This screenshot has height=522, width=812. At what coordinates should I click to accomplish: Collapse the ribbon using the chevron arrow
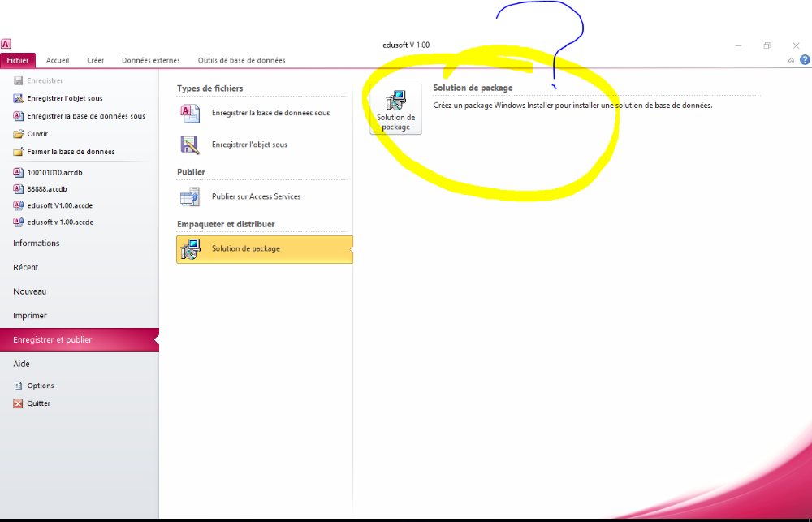pos(792,61)
